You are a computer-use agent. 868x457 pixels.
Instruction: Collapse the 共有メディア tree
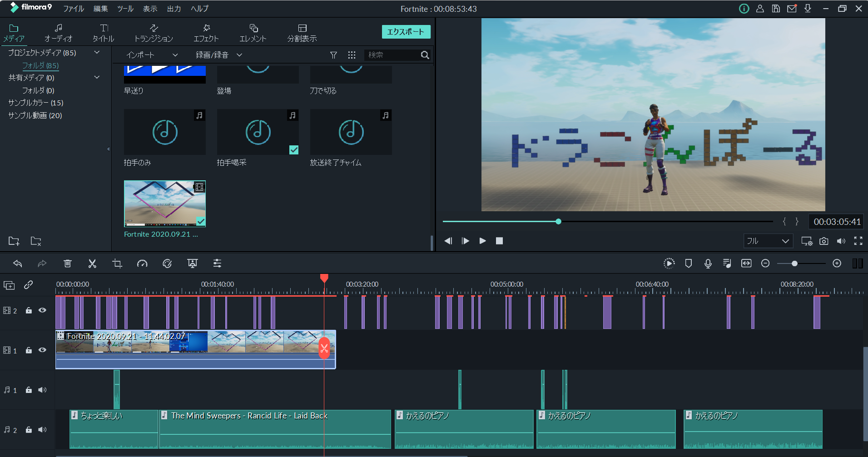point(97,78)
